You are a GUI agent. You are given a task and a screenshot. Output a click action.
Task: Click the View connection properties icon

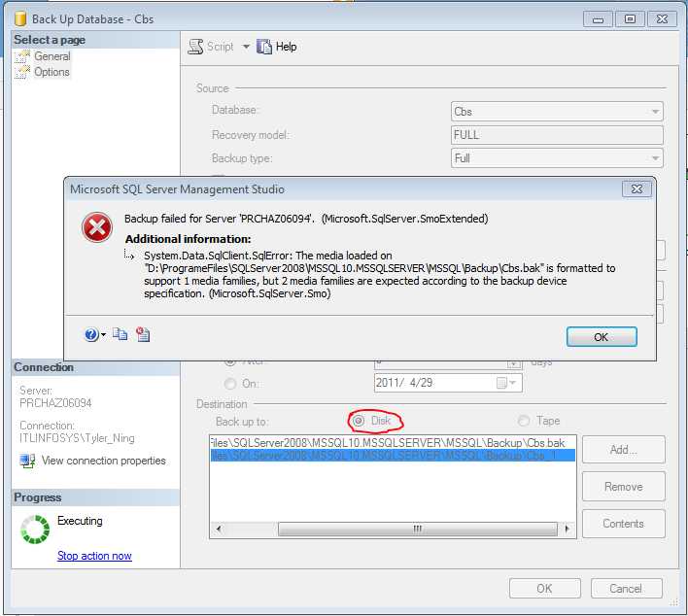point(27,461)
